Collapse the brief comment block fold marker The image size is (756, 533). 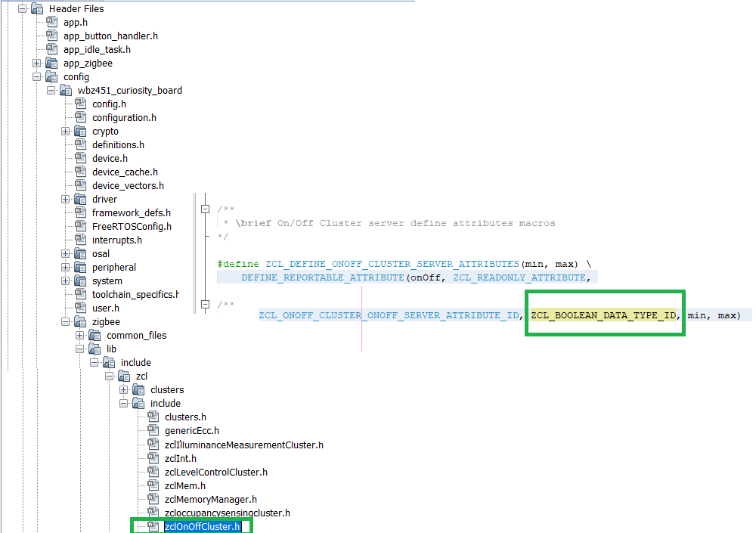point(204,209)
